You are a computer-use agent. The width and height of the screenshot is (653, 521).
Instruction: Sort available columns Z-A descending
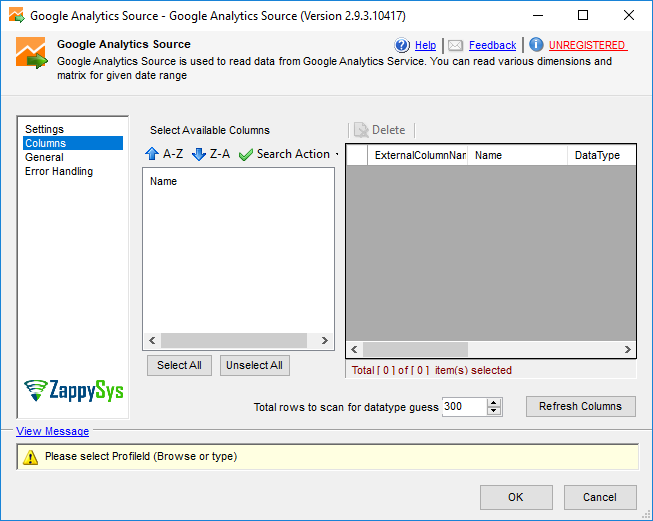click(x=211, y=154)
